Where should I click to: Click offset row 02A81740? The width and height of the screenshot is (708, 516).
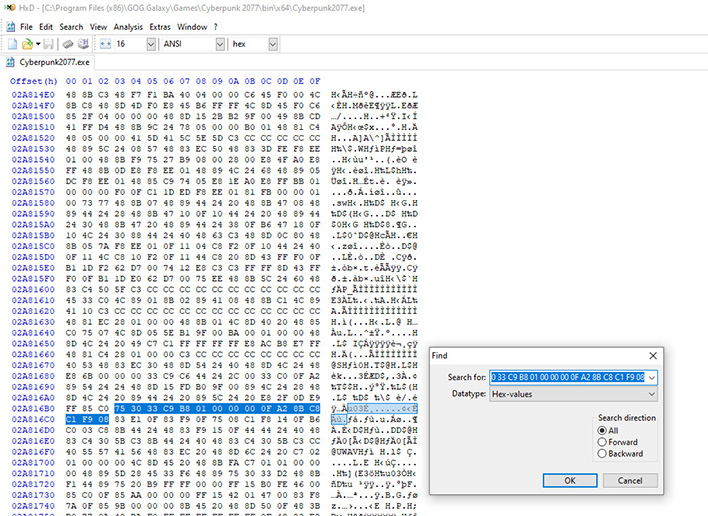click(x=33, y=506)
